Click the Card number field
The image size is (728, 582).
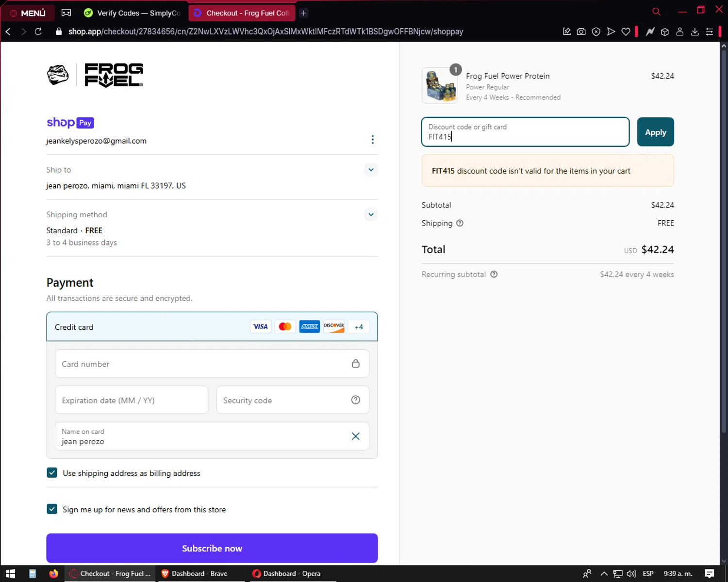pos(212,364)
